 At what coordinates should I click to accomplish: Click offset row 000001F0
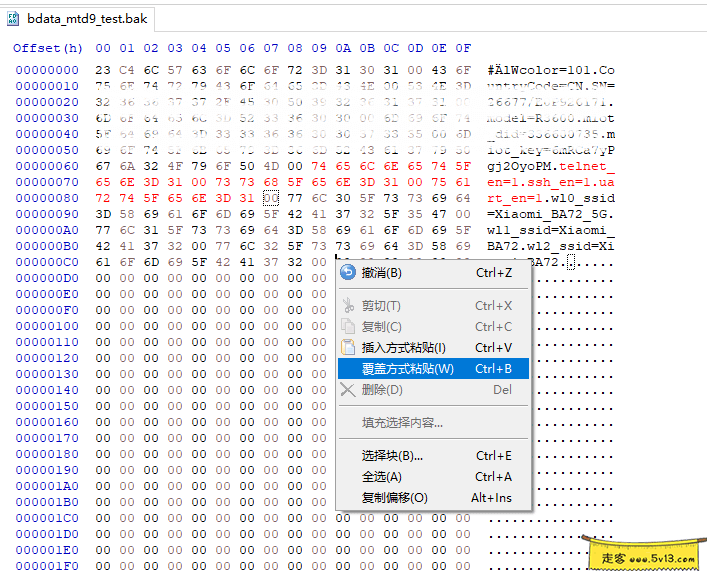[x=47, y=566]
